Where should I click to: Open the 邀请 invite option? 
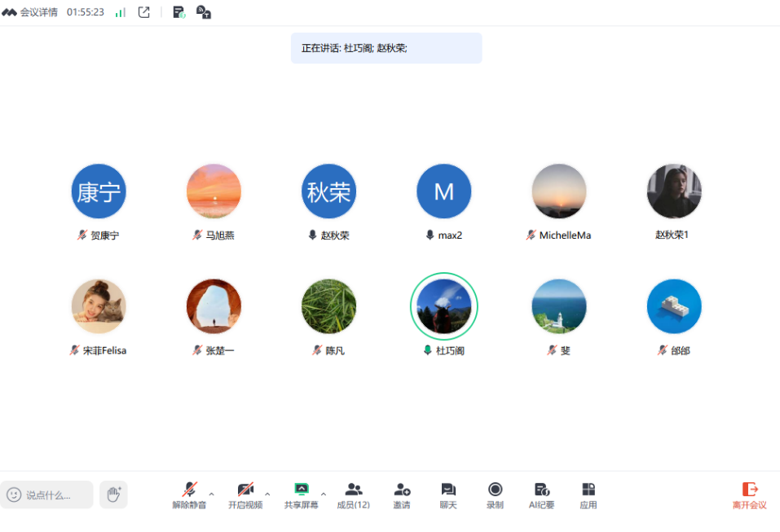(402, 495)
